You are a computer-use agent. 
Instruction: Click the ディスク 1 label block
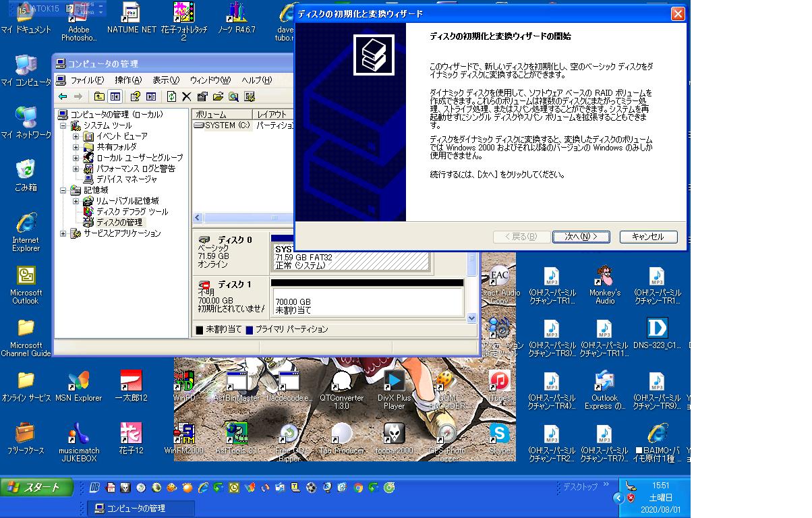231,297
